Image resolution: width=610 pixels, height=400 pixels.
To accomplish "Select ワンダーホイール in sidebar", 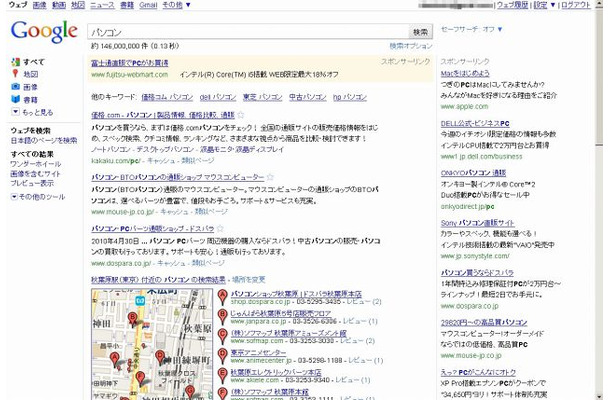I will click(x=36, y=164).
